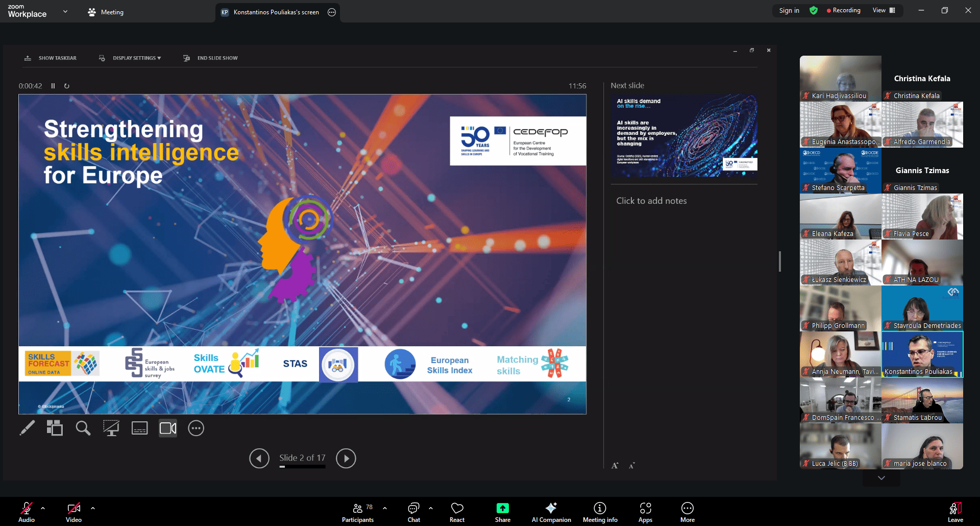Toggle the presenter camera icon
This screenshot has height=526, width=980.
(168, 428)
